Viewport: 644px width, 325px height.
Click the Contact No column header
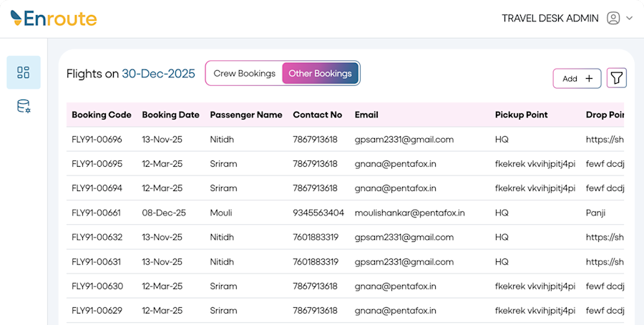[318, 115]
